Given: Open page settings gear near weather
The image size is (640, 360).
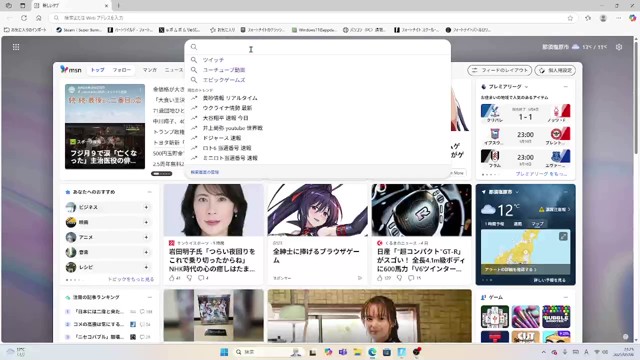Looking at the screenshot, I should point(619,47).
